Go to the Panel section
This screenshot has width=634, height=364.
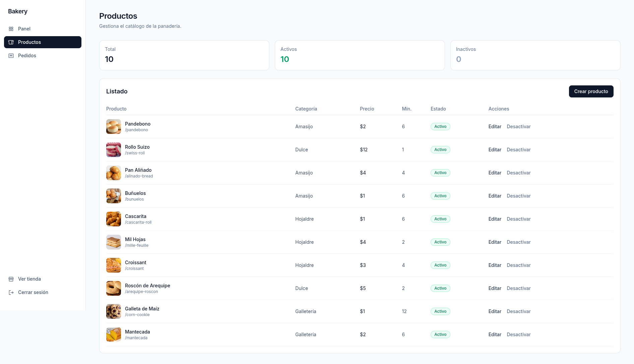[43, 29]
